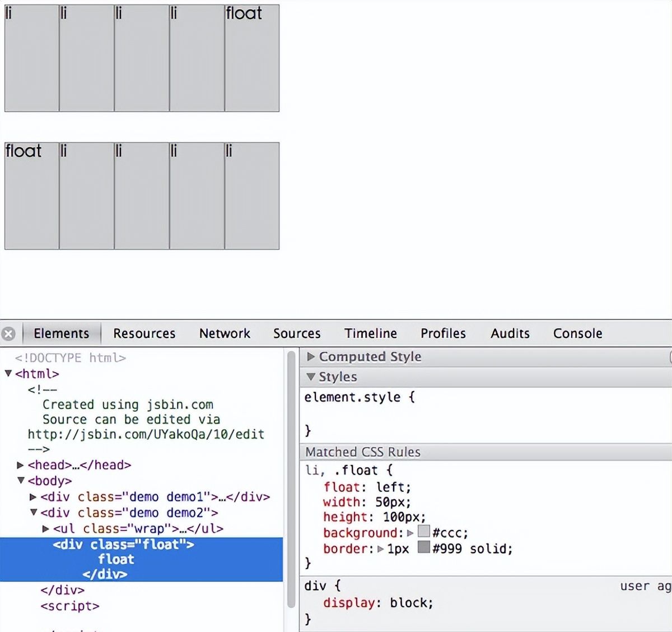Expand the head element node
Image resolution: width=672 pixels, height=632 pixels.
[x=20, y=465]
